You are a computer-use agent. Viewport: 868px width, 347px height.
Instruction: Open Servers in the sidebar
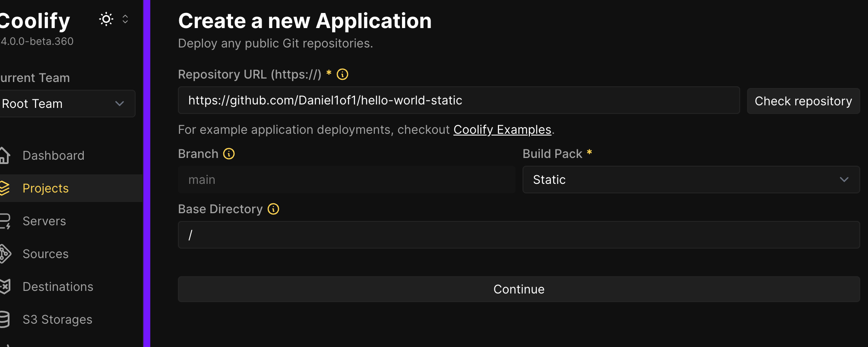click(x=44, y=221)
